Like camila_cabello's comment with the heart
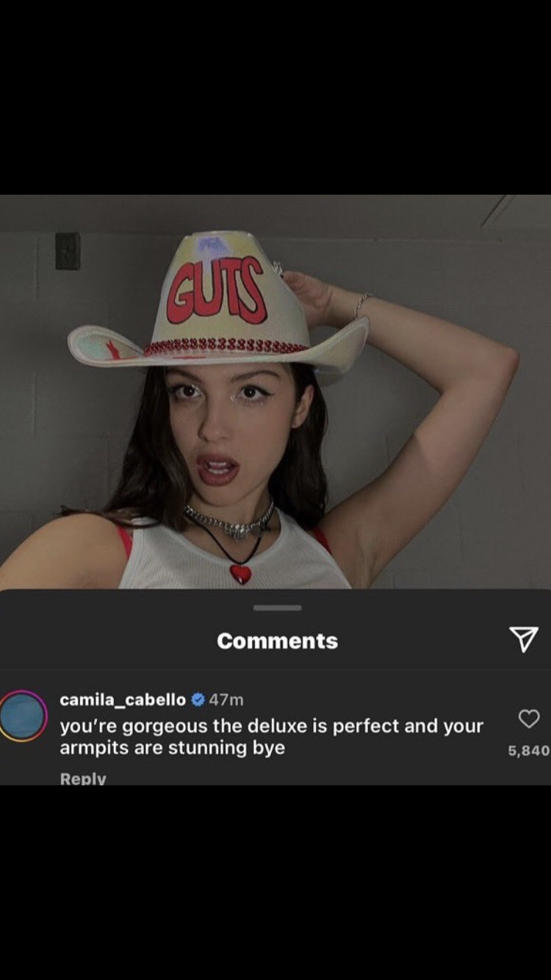 click(529, 718)
